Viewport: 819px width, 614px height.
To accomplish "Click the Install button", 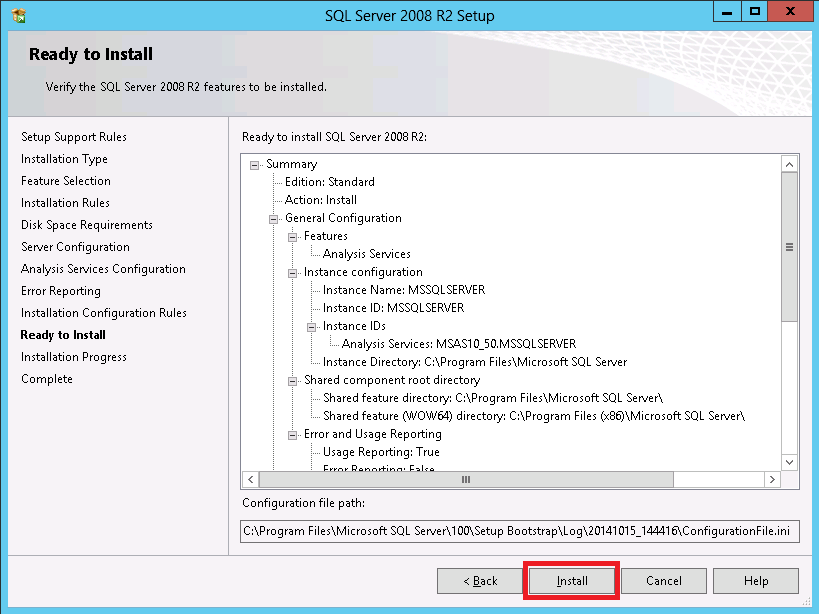I will [x=572, y=581].
